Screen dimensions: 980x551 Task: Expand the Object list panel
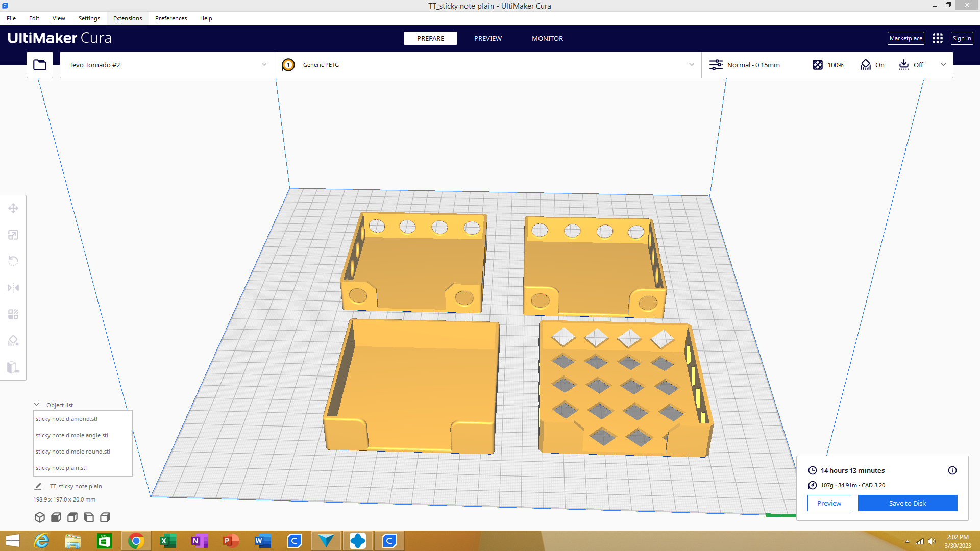coord(37,405)
